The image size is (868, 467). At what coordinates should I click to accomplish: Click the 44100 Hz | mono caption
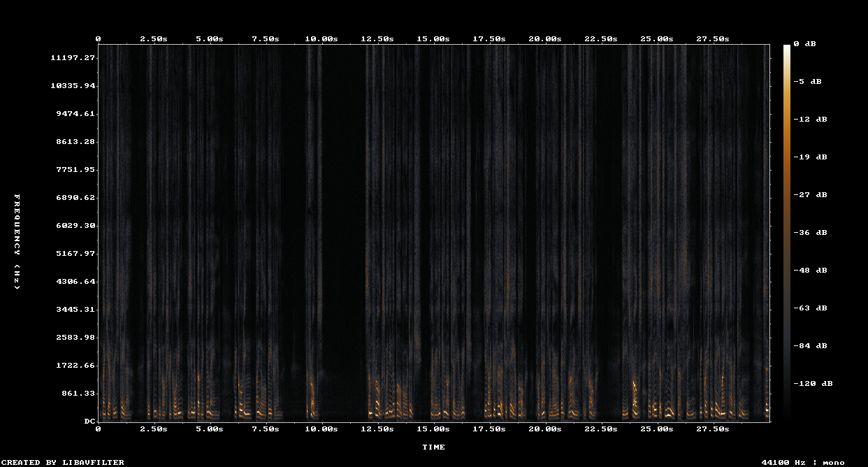[803, 463]
